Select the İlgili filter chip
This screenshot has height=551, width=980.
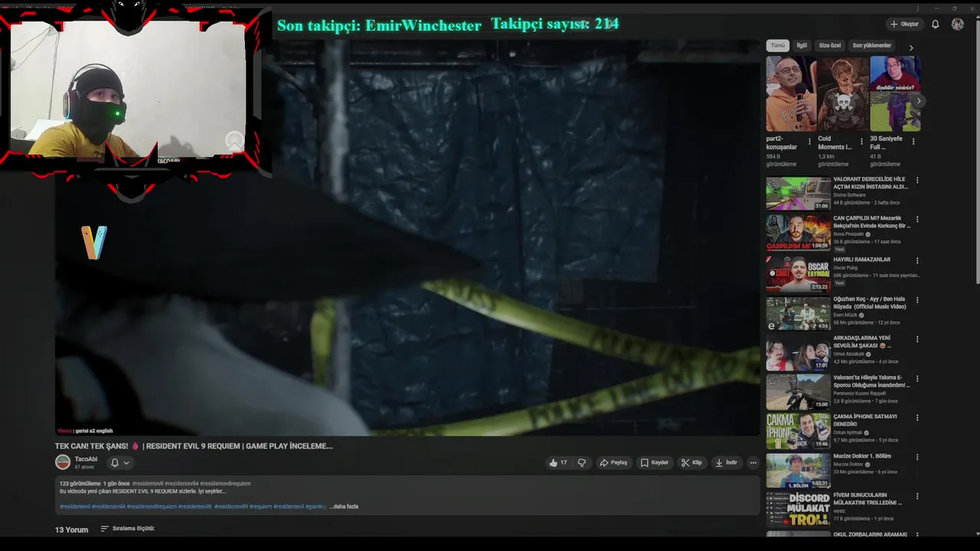pyautogui.click(x=802, y=46)
